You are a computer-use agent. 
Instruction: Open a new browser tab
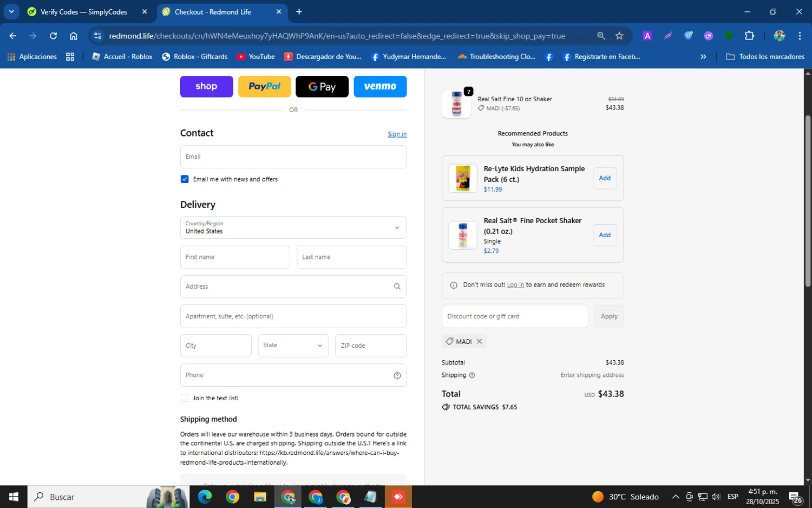click(299, 12)
